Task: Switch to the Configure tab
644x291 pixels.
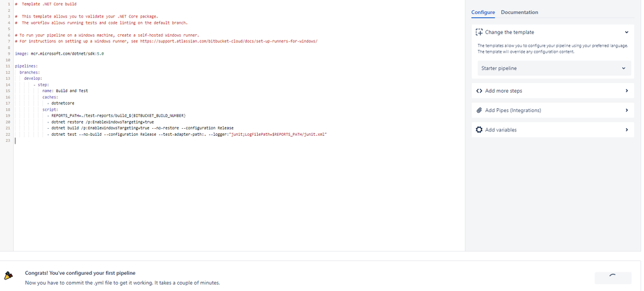Action: coord(483,12)
